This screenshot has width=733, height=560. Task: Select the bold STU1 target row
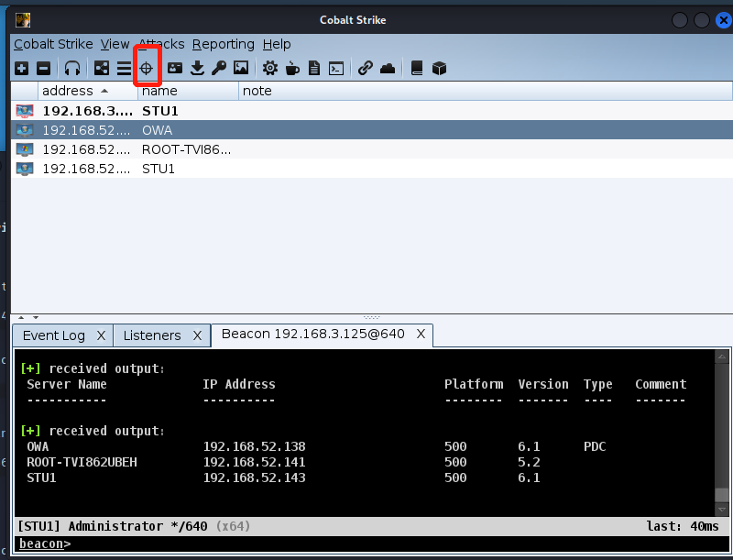(x=372, y=111)
